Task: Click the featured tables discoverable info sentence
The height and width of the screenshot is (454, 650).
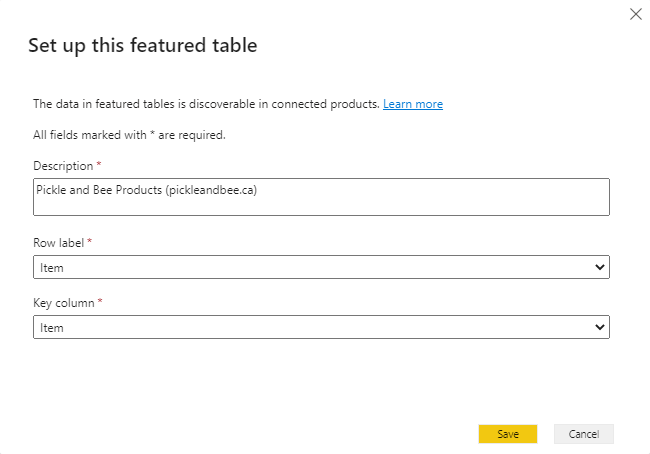Action: 206,104
